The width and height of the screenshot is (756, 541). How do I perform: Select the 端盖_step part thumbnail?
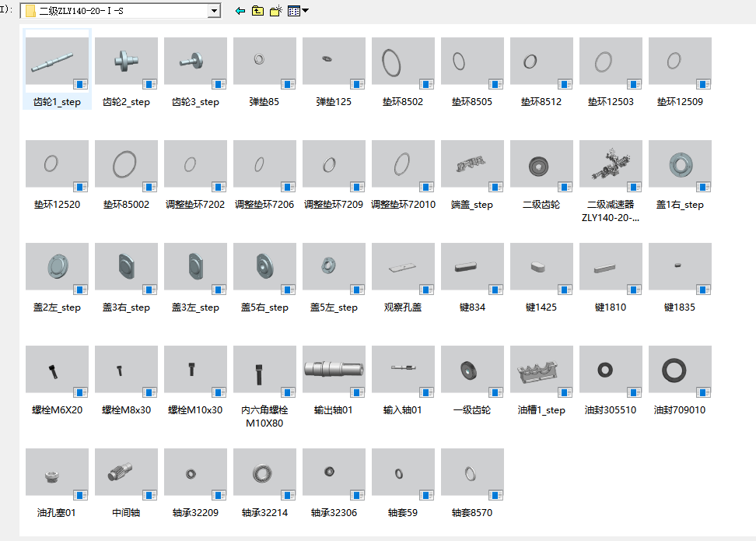(x=473, y=167)
